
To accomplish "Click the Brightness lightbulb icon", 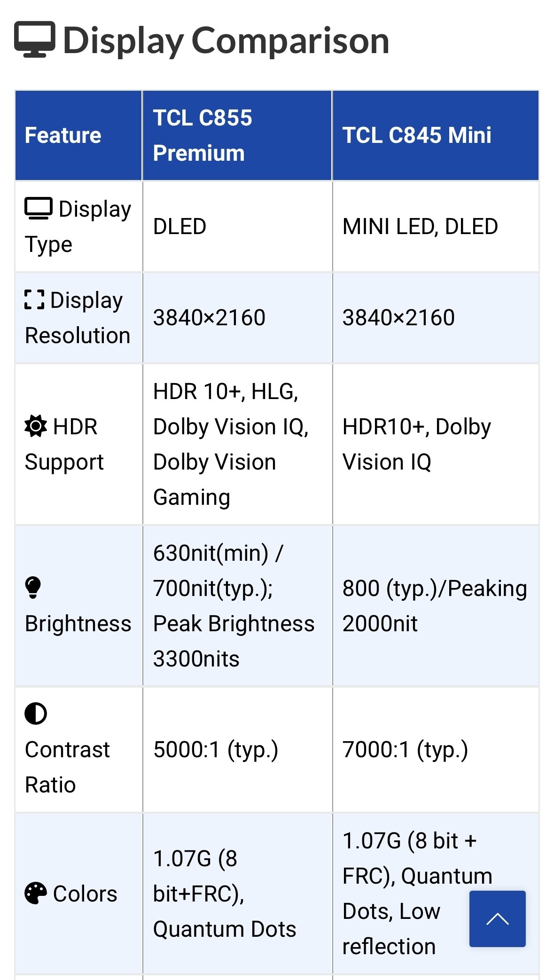I will [33, 587].
